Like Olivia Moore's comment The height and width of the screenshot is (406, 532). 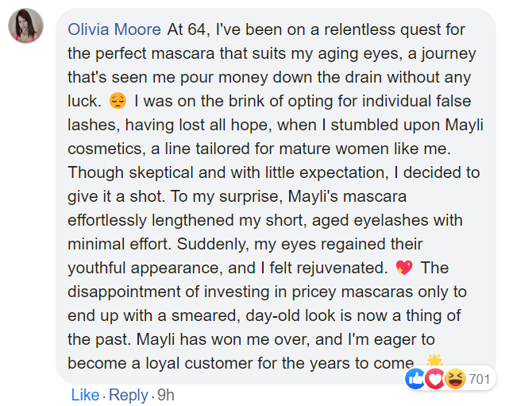point(85,395)
